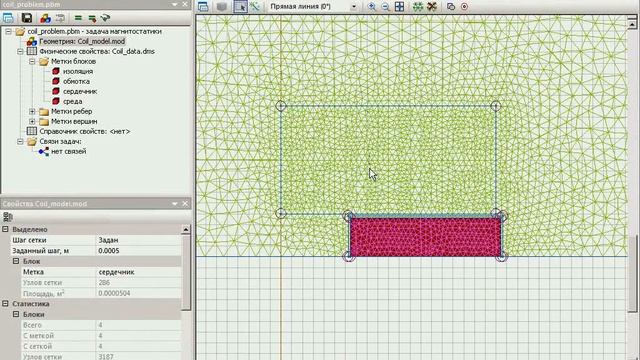640x360 pixels.
Task: Collapse the coil_problem.pbm root node
Action: tap(8, 31)
